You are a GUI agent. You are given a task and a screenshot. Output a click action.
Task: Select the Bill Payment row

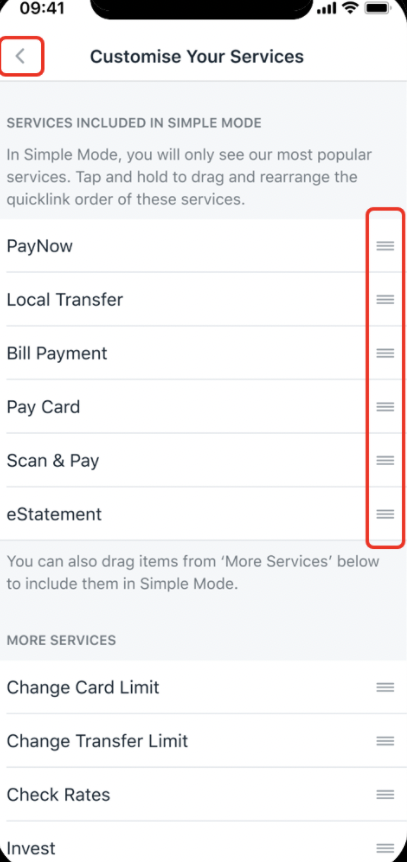tap(204, 353)
